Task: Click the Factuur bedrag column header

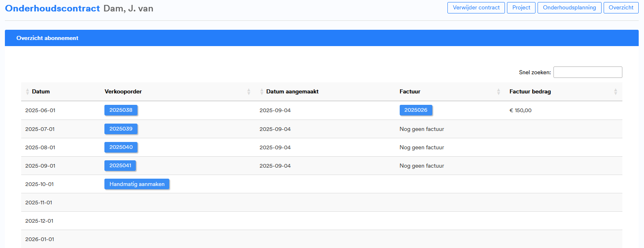Action: tap(530, 92)
